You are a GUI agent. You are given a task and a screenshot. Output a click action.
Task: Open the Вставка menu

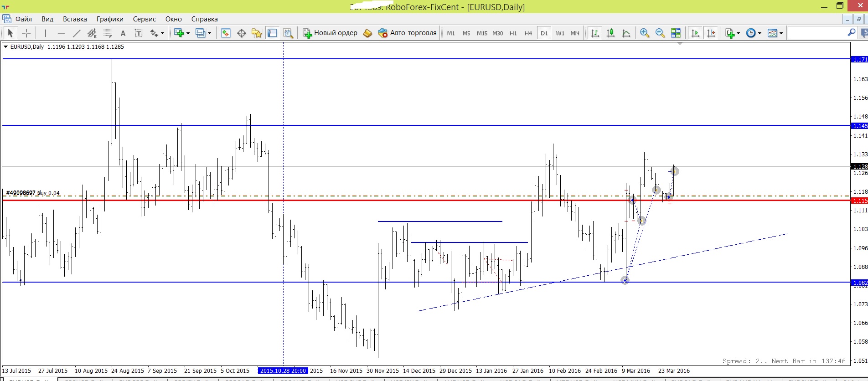(x=75, y=19)
